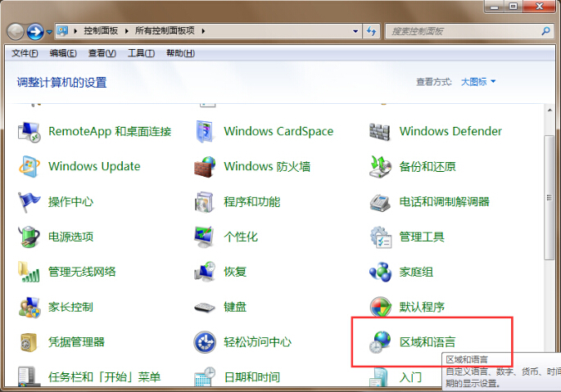This screenshot has height=392, width=561.
Task: Click the back navigation button
Action: (x=16, y=31)
